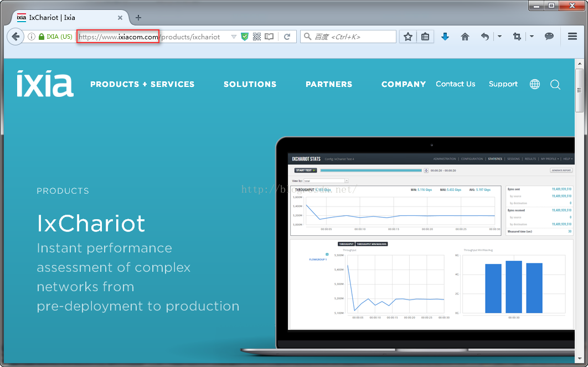
Task: Click the crop screenshot tool icon
Action: coord(517,37)
